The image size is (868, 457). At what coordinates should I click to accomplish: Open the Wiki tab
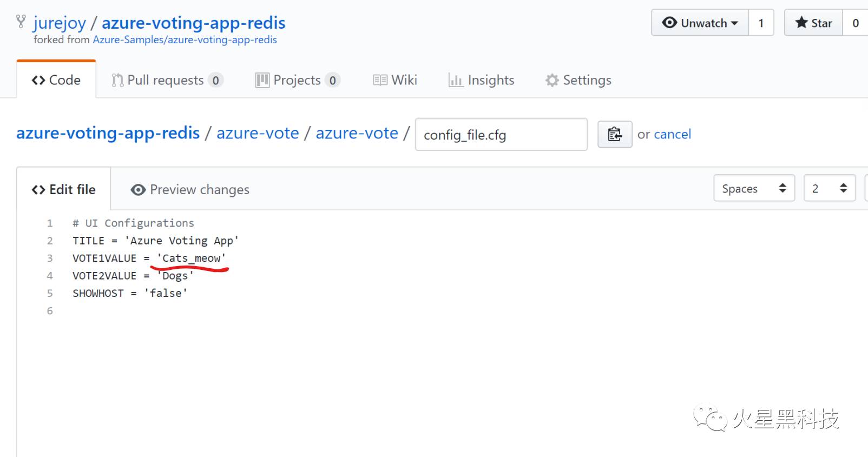click(395, 80)
